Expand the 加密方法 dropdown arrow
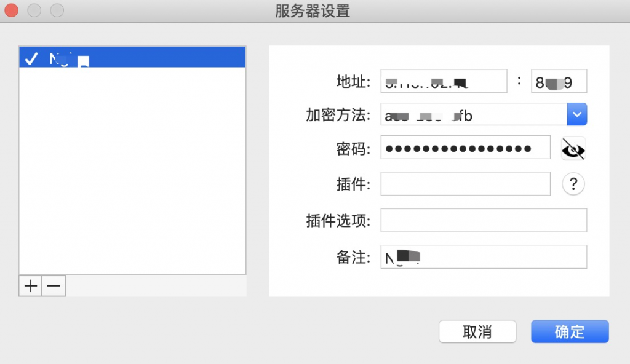This screenshot has width=630, height=364. pyautogui.click(x=577, y=114)
